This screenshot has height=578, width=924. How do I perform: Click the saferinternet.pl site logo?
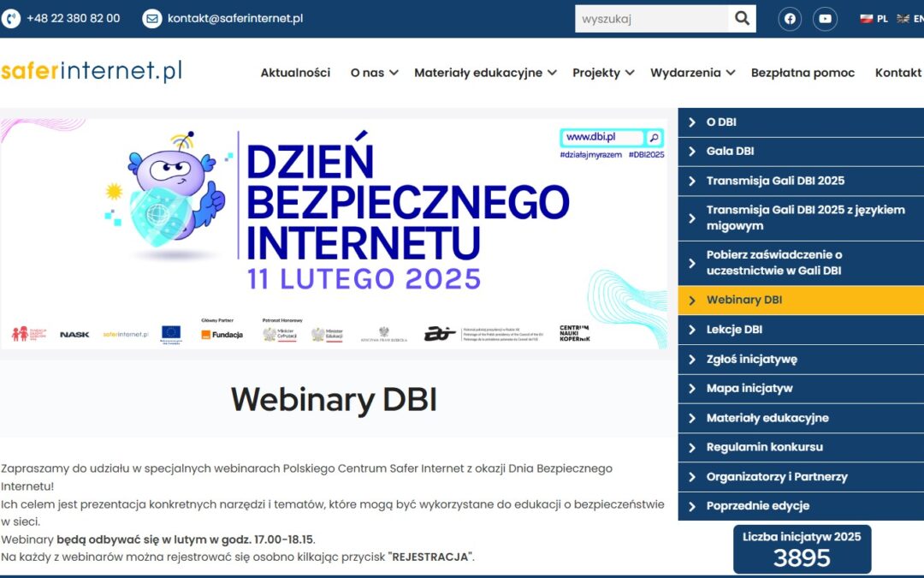[92, 71]
